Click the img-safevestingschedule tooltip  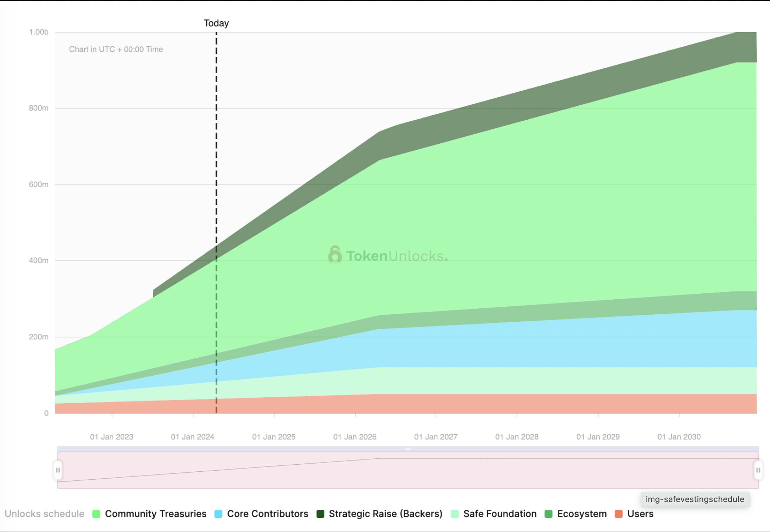694,499
